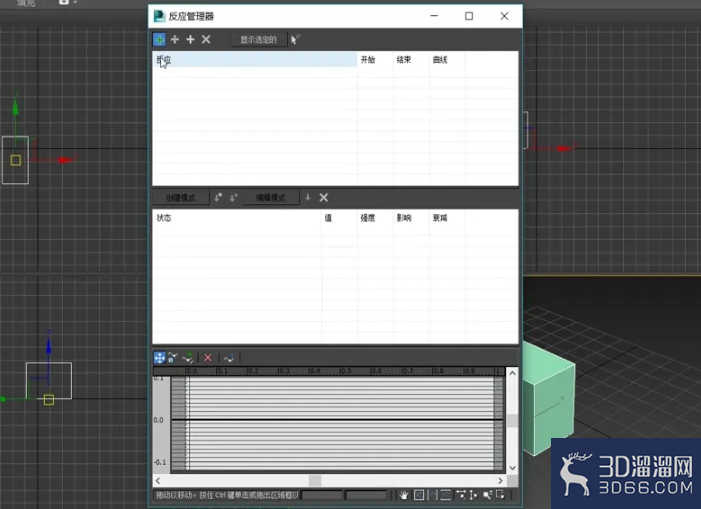Screen dimensions: 701x509
Task: Maximize the 反应管理器 window
Action: (469, 16)
